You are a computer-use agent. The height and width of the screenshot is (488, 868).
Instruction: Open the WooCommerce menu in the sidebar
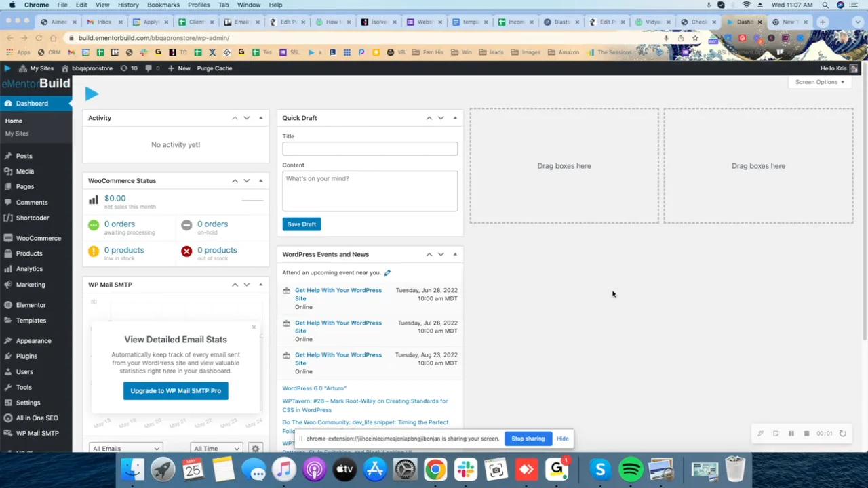[38, 238]
